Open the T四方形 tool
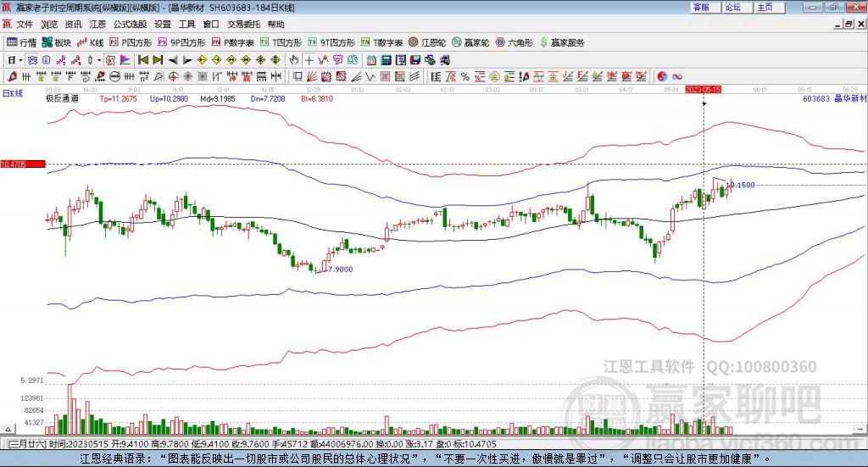 pyautogui.click(x=281, y=42)
